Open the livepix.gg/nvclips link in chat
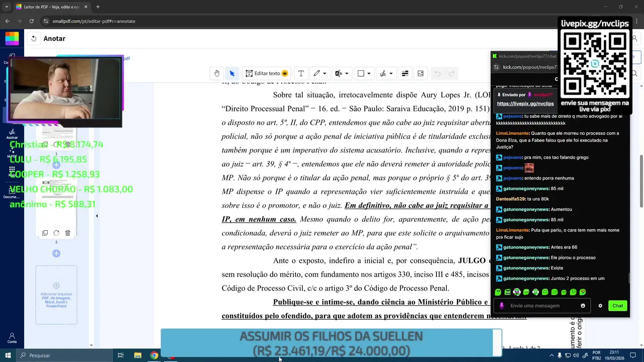Screen dimensions: 644x362 coord(525,104)
